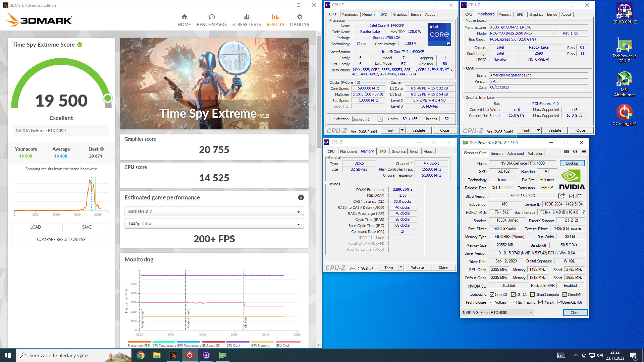Click the LOAD button in 3DMark
The width and height of the screenshot is (644, 362).
coord(36,227)
